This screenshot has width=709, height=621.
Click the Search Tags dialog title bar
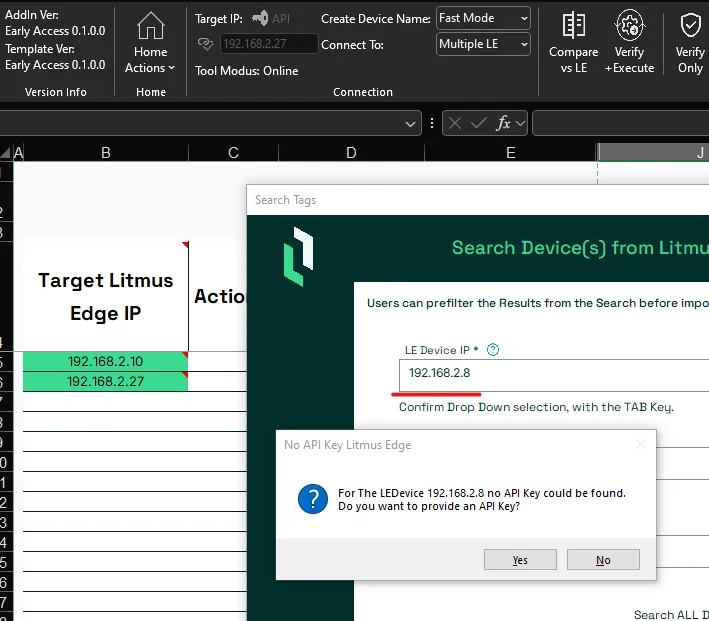point(477,200)
